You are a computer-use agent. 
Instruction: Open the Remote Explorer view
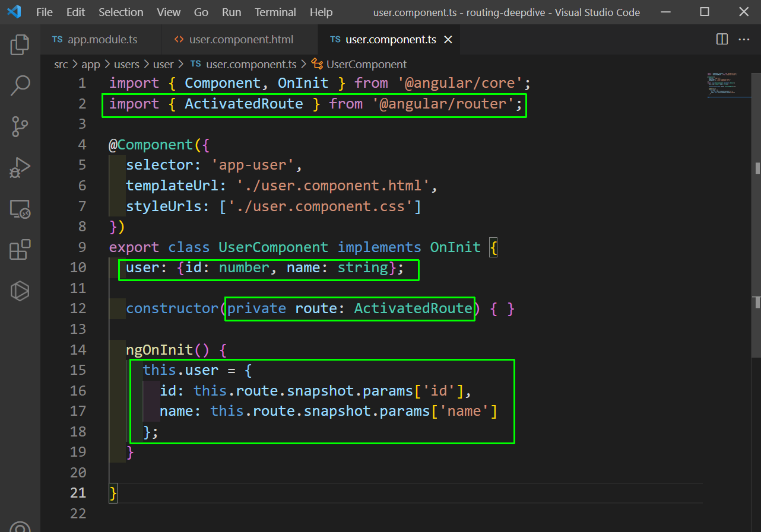coord(20,209)
